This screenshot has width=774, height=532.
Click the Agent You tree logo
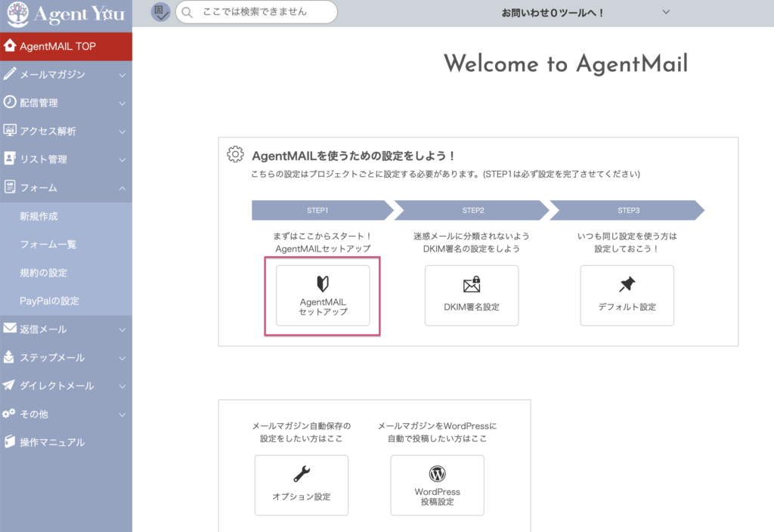18,14
